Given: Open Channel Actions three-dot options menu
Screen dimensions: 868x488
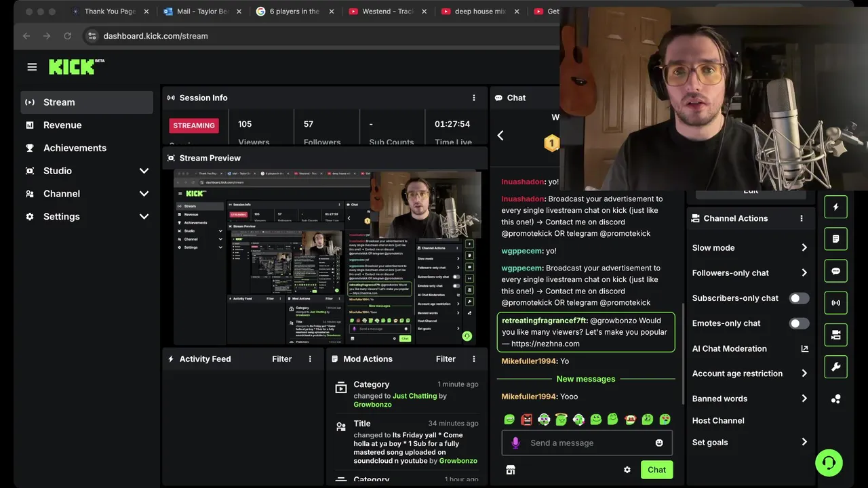Looking at the screenshot, I should [x=802, y=218].
